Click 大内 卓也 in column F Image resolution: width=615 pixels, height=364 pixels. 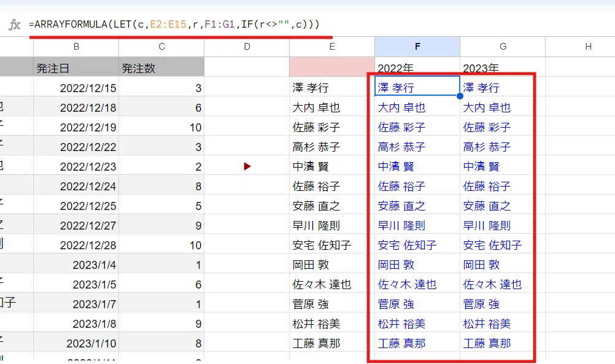pos(417,106)
